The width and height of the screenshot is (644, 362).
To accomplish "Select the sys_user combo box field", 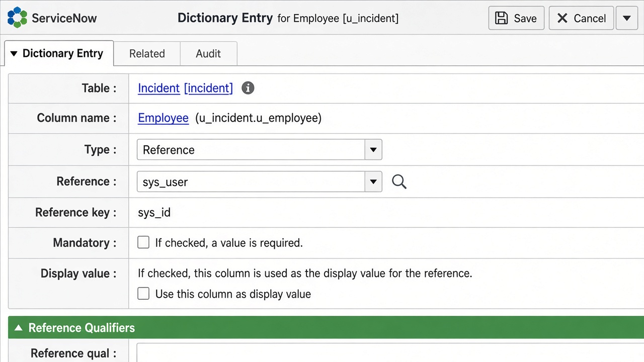I will (x=259, y=182).
